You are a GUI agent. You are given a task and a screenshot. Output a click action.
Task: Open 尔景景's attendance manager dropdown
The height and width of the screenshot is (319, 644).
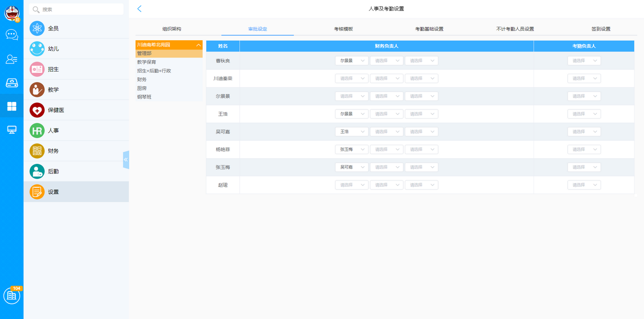[x=584, y=96]
